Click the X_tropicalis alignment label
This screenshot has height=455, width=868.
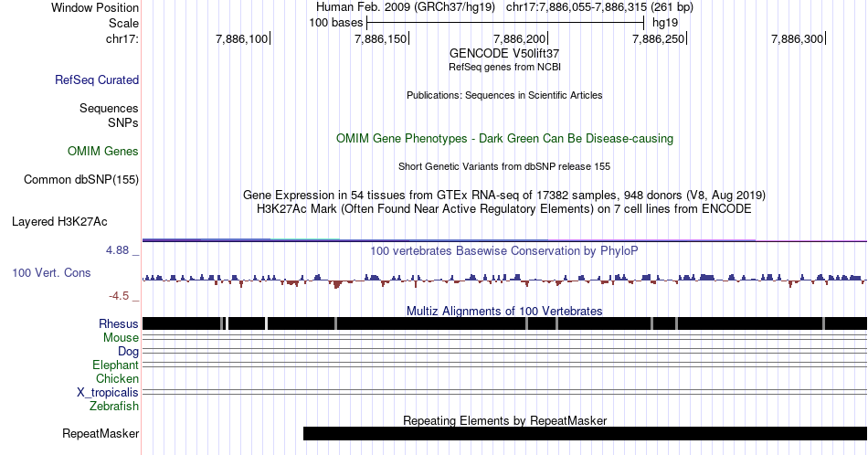pos(108,393)
